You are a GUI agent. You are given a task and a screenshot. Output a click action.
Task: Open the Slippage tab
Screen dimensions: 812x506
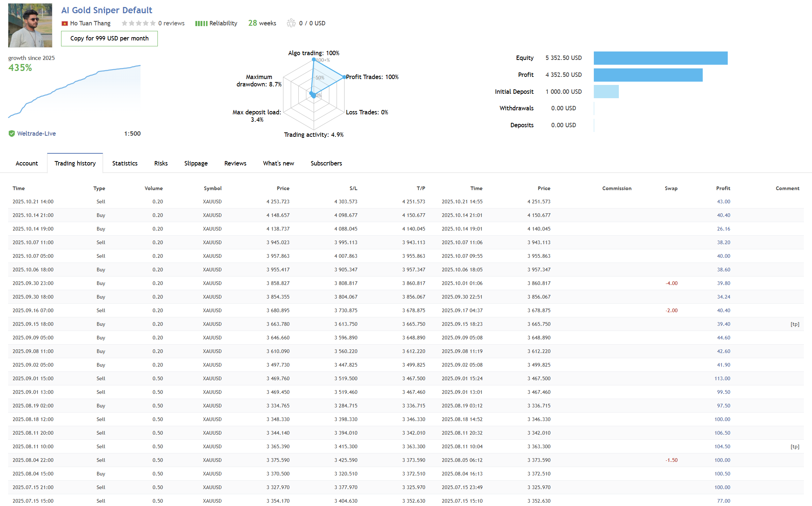click(x=196, y=163)
